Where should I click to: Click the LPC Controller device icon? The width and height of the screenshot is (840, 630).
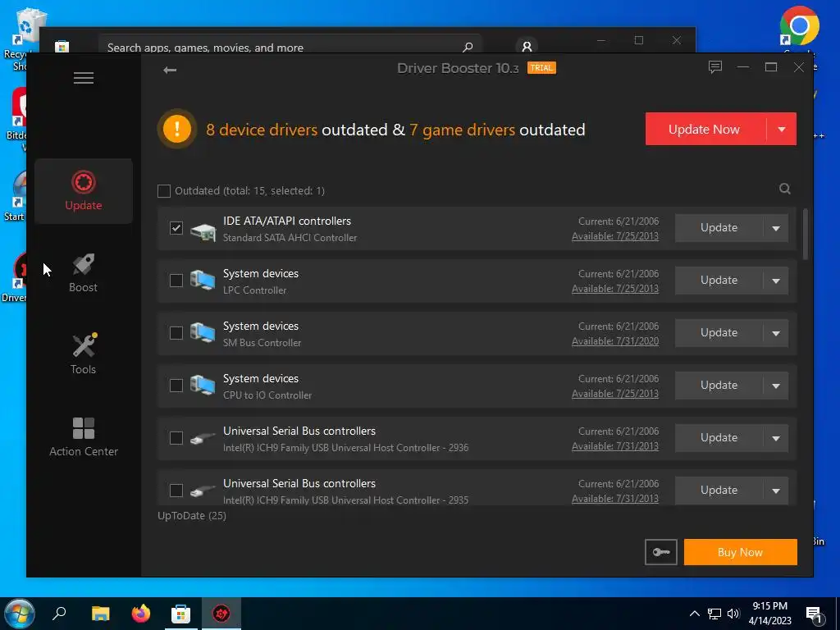(203, 281)
